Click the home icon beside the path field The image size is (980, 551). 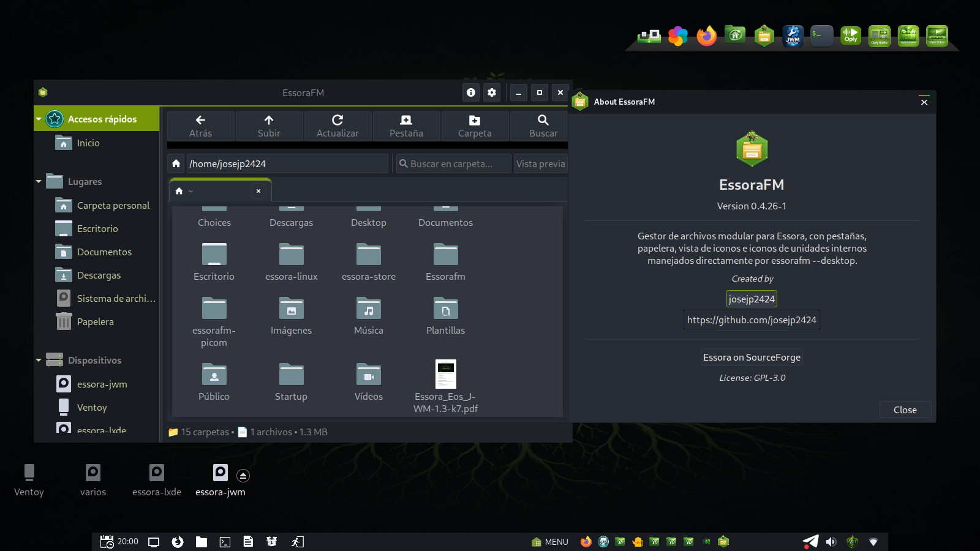176,163
